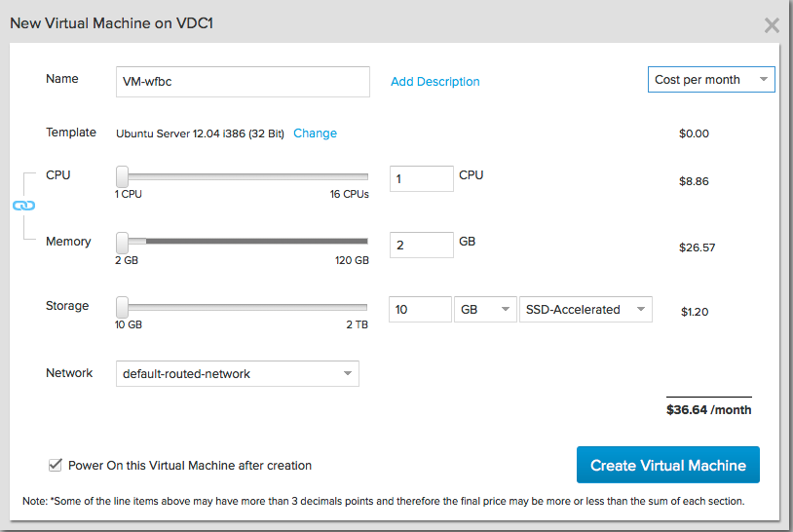Click the Name field containing VM-wfbc
This screenshot has height=532, width=793.
point(243,82)
